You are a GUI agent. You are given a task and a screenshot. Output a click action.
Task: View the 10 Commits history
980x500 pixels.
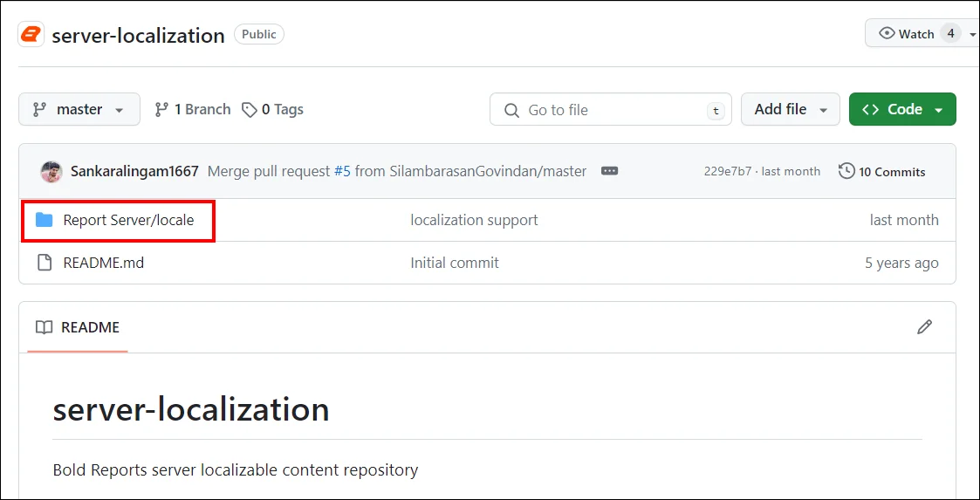pos(882,171)
